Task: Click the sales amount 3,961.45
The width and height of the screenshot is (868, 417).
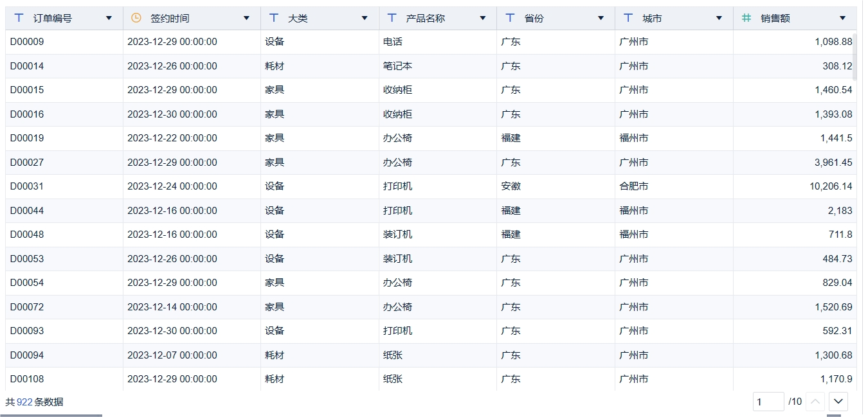Action: pyautogui.click(x=833, y=163)
